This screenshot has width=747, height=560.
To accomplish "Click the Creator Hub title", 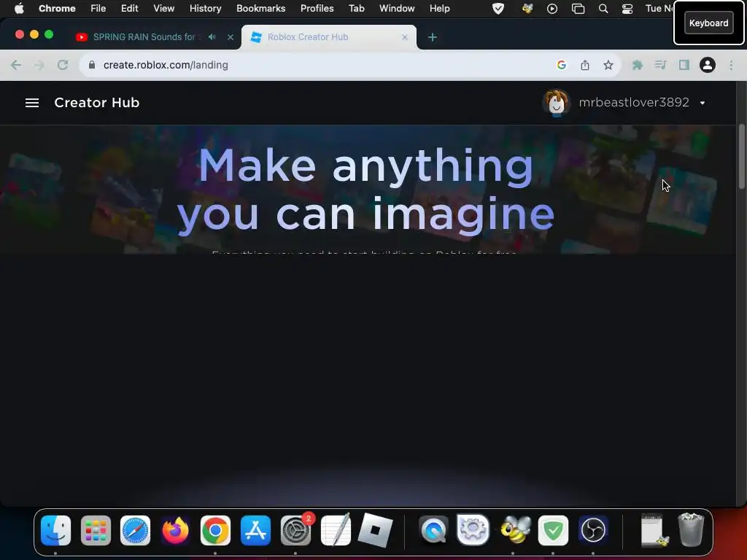I will pos(97,102).
